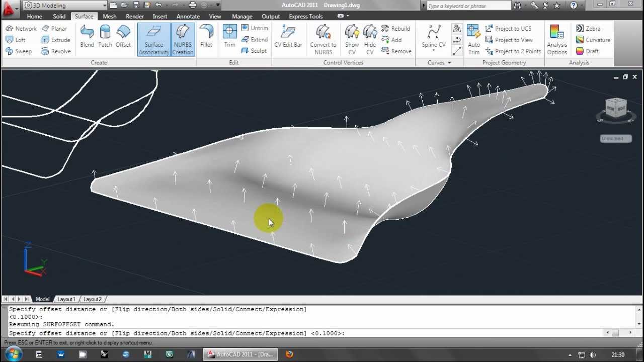
Task: Open the Unnamed UCS dropdown below ViewCube
Action: pos(616,139)
